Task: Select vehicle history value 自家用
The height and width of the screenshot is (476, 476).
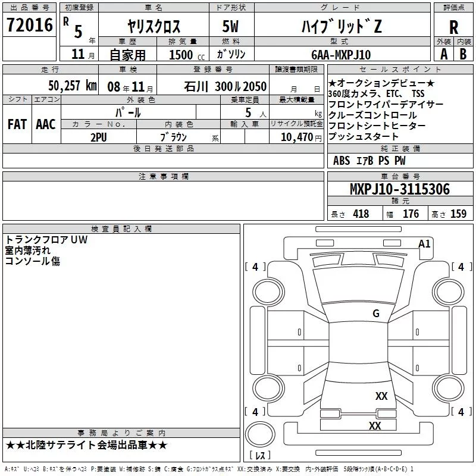Action: [127, 55]
